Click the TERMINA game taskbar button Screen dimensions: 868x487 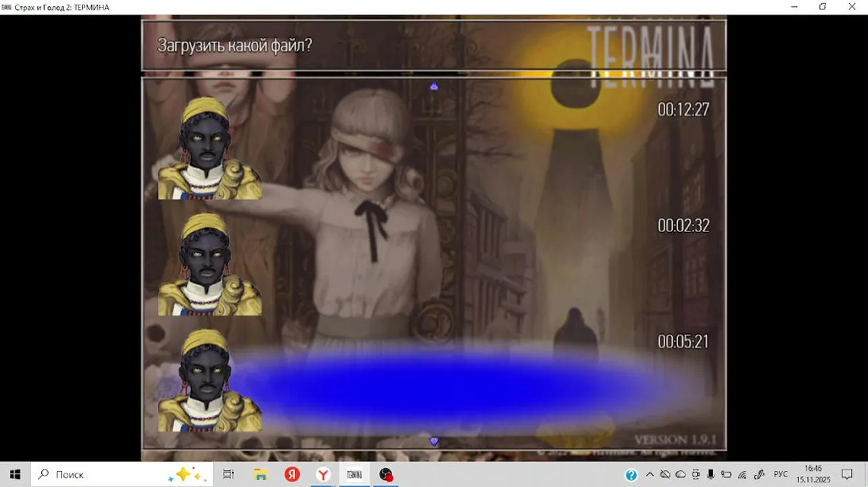point(354,474)
